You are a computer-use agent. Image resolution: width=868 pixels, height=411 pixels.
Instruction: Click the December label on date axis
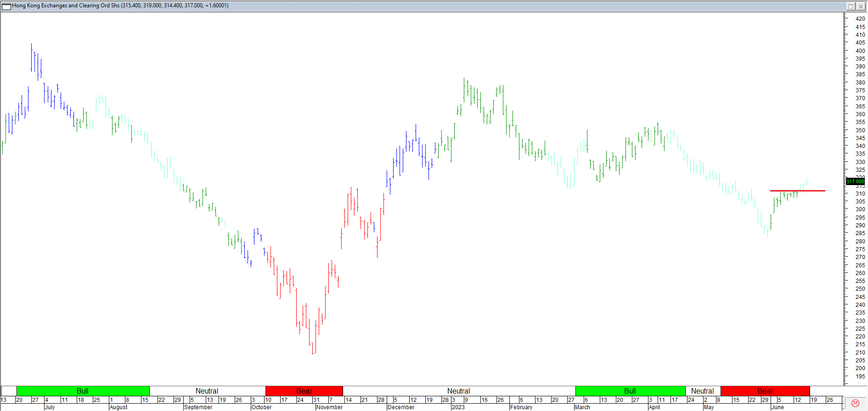pos(400,407)
